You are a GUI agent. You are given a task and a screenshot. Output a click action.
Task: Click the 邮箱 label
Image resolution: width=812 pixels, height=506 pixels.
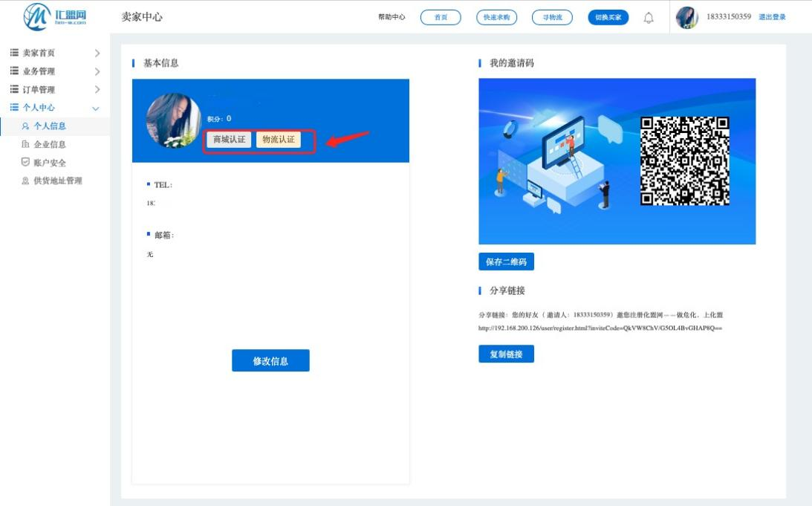tap(164, 235)
